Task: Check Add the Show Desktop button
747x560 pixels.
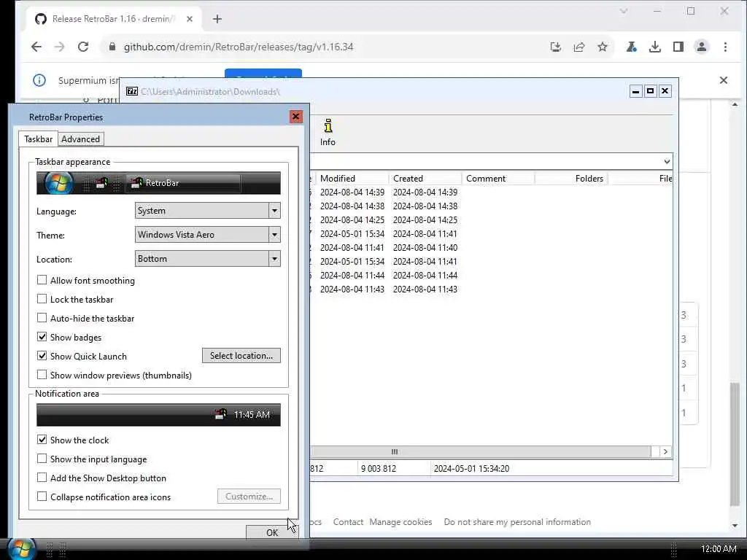Action: 42,478
